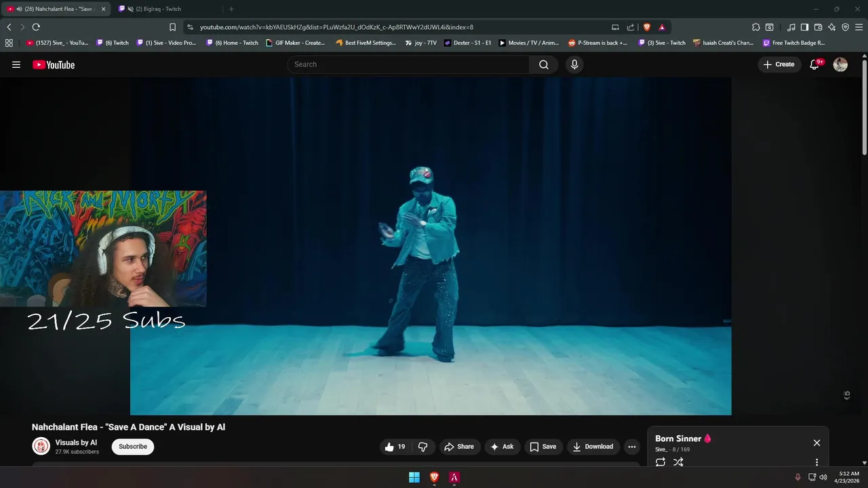Click the YouTube URL in address bar
Image resolution: width=868 pixels, height=488 pixels.
[x=336, y=27]
